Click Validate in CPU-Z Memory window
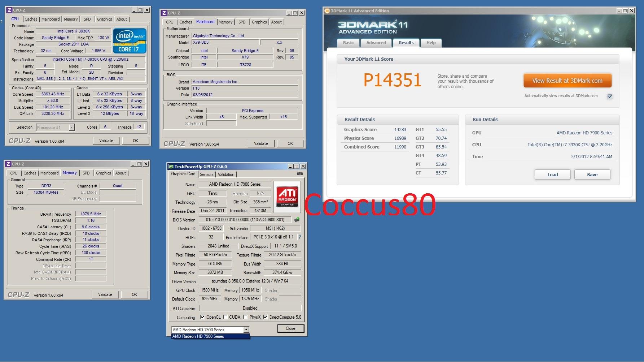 point(105,294)
